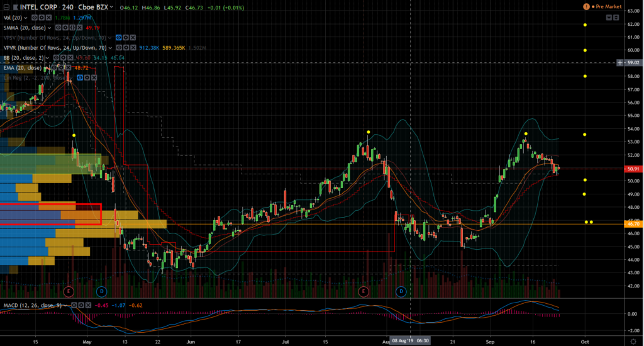Click the plus icon at 59.02 price

pos(619,63)
